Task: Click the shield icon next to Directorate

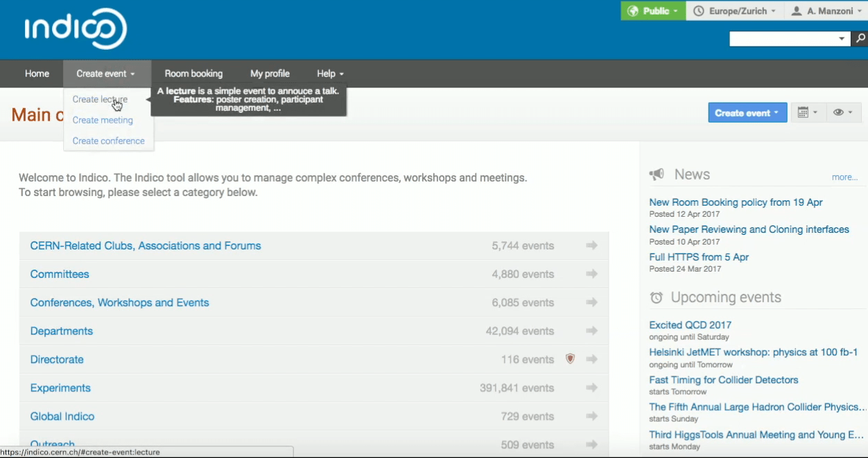Action: pyautogui.click(x=570, y=359)
